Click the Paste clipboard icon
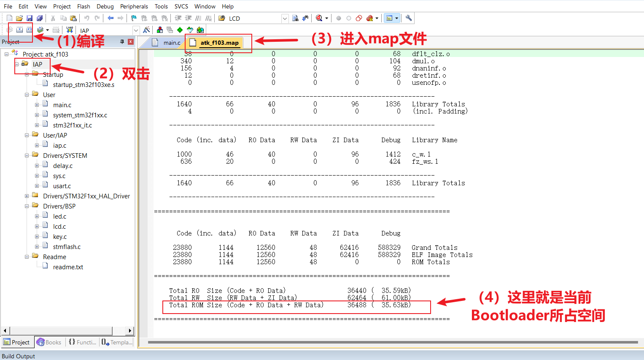 pyautogui.click(x=73, y=18)
